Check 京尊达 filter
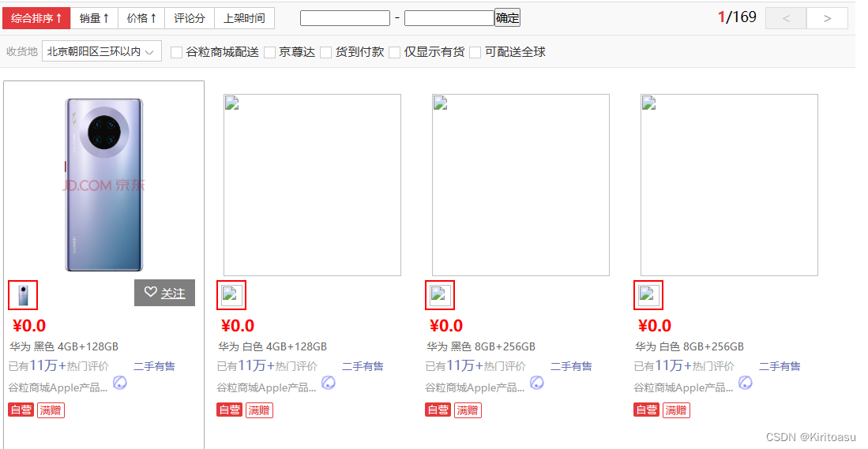The height and width of the screenshot is (449, 868). pyautogui.click(x=269, y=53)
